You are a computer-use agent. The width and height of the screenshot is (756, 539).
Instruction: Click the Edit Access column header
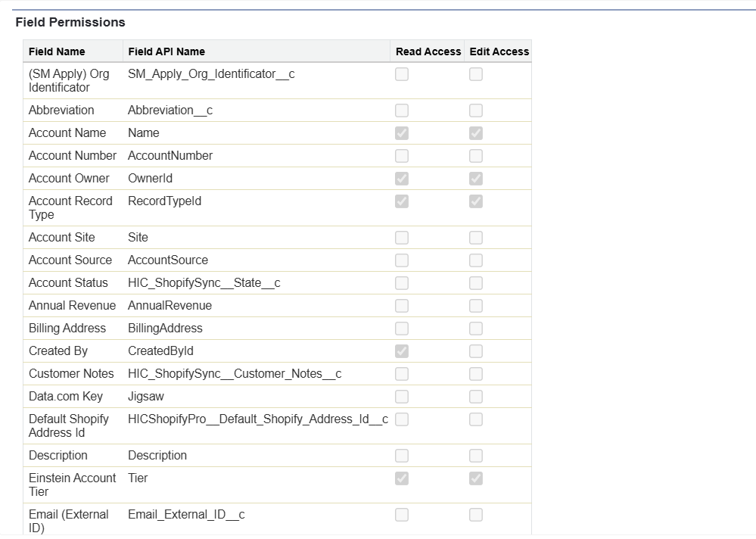tap(499, 51)
